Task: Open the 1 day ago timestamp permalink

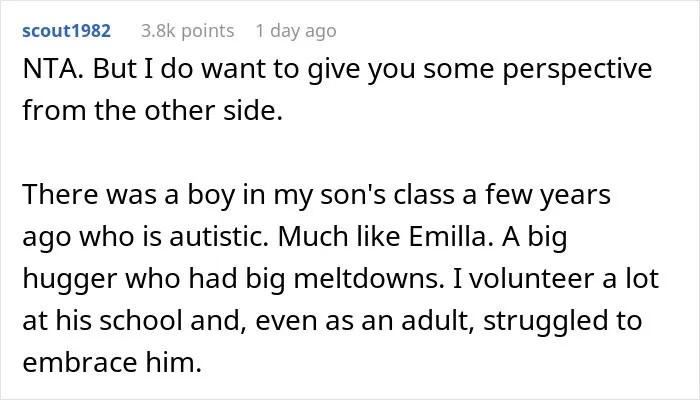Action: pyautogui.click(x=296, y=31)
